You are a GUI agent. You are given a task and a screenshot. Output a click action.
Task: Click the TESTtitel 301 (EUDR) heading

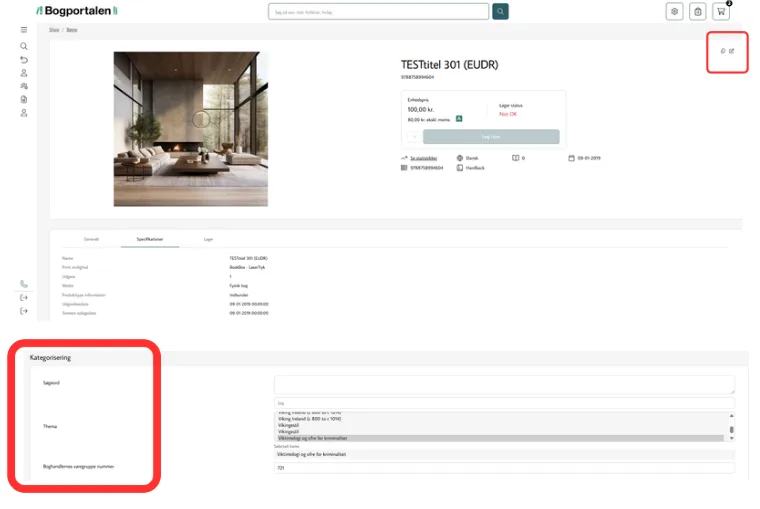coord(449,65)
